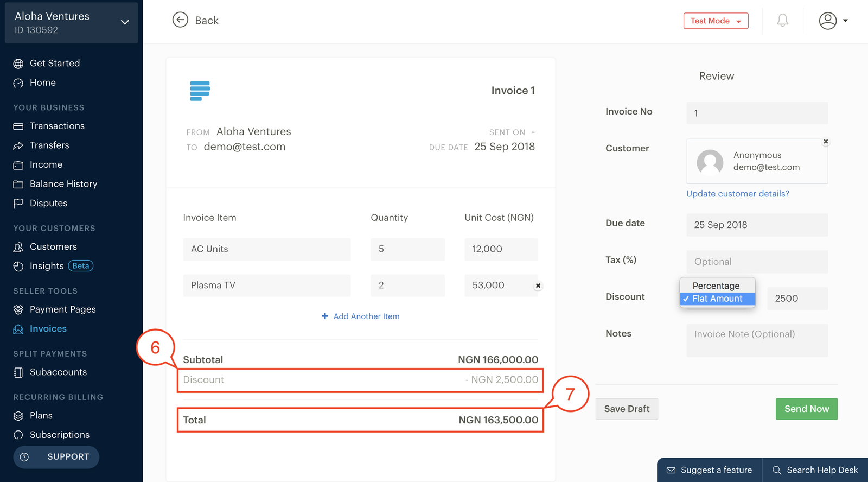This screenshot has height=482, width=868.
Task: Click the Subscriptions refresh icon in sidebar
Action: pyautogui.click(x=18, y=435)
